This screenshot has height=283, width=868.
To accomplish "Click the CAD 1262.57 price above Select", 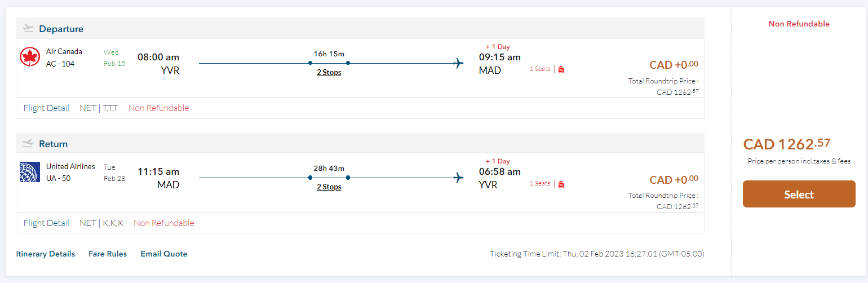I will coord(786,144).
